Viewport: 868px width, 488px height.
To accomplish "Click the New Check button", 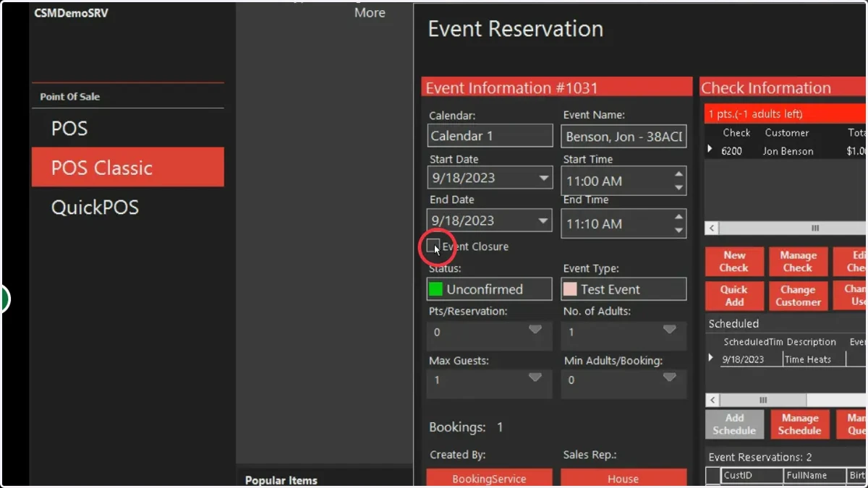I will (x=734, y=262).
